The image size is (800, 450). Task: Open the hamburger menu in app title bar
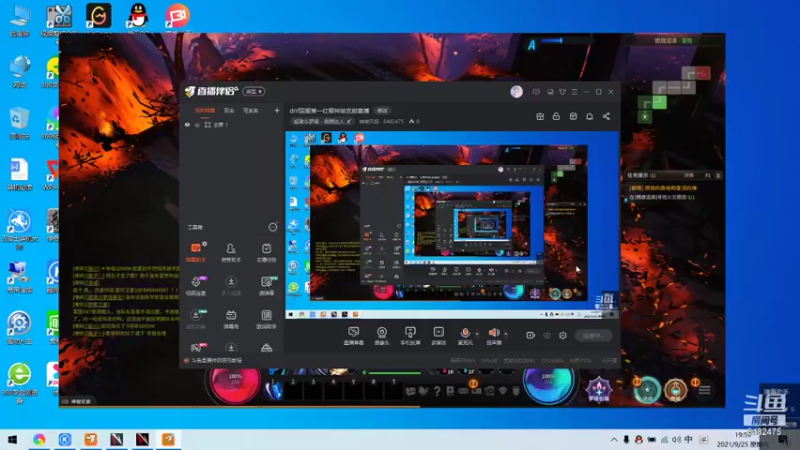click(x=574, y=92)
